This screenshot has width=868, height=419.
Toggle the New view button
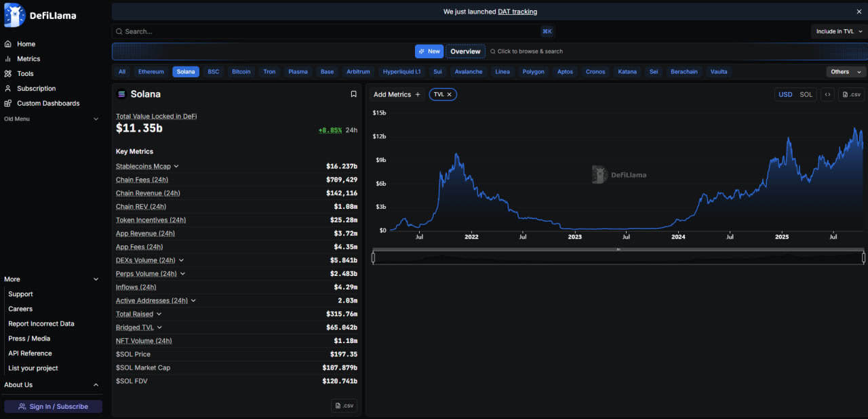(429, 52)
